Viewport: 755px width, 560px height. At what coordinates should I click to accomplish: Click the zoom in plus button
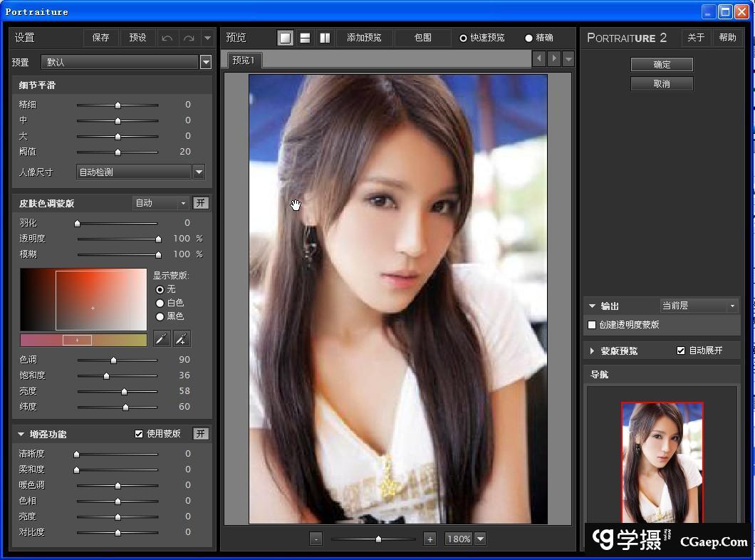click(429, 539)
